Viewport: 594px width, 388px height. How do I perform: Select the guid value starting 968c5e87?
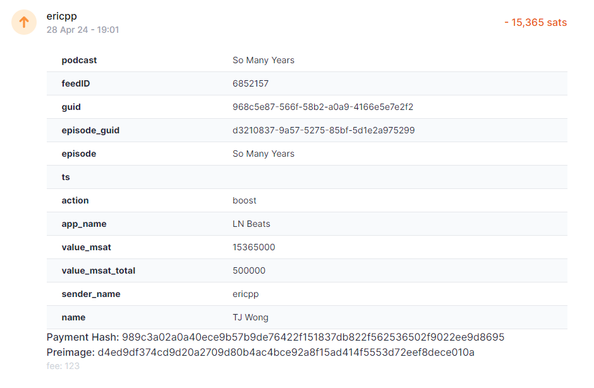point(323,107)
